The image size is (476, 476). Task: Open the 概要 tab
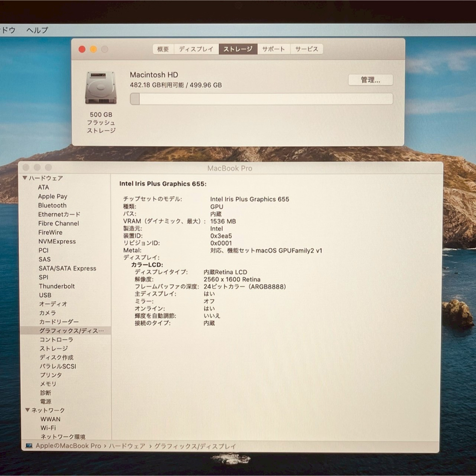tap(164, 49)
